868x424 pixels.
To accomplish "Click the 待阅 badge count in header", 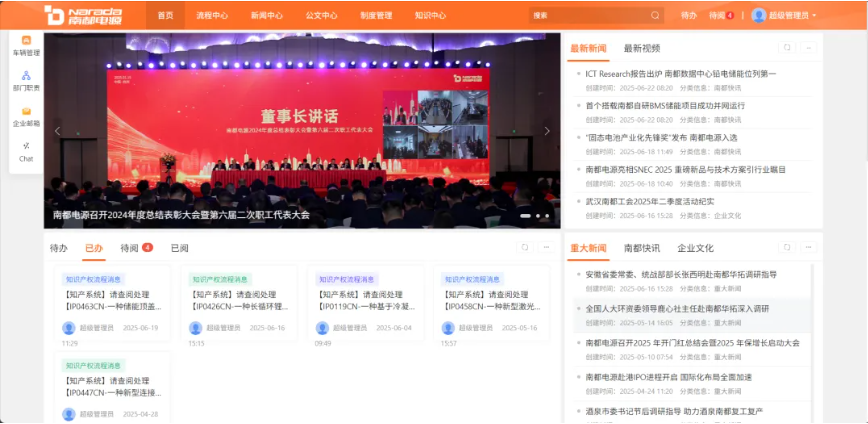I will (730, 16).
